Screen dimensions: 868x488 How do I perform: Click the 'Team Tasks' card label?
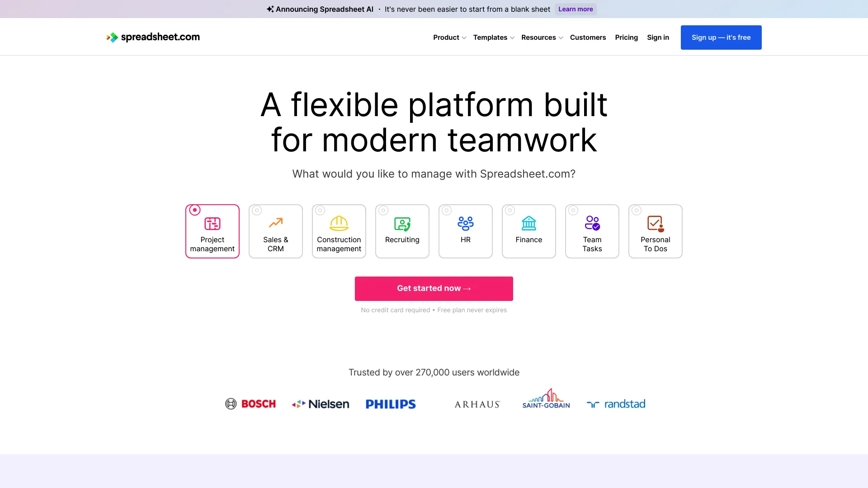pyautogui.click(x=592, y=244)
